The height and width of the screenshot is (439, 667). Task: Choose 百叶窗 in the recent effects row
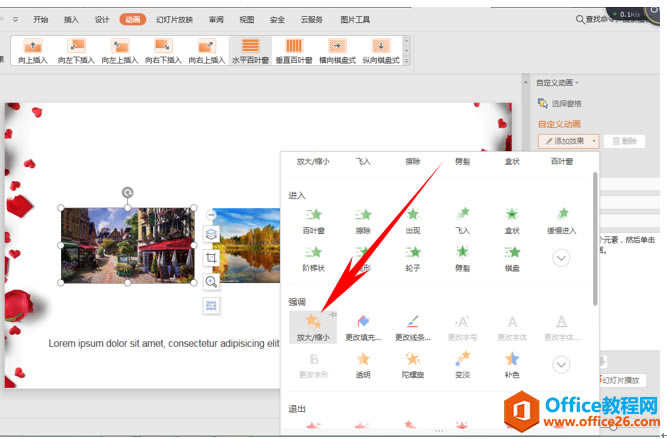(562, 162)
